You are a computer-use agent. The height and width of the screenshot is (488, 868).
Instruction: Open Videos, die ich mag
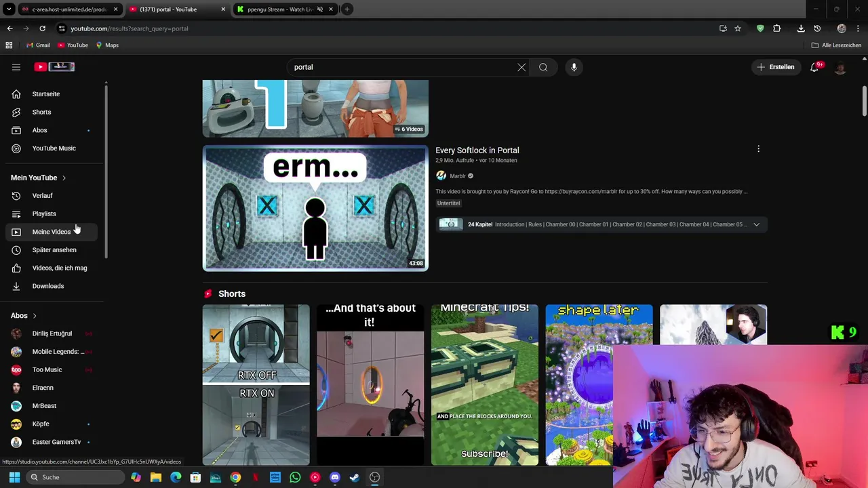coord(52,268)
